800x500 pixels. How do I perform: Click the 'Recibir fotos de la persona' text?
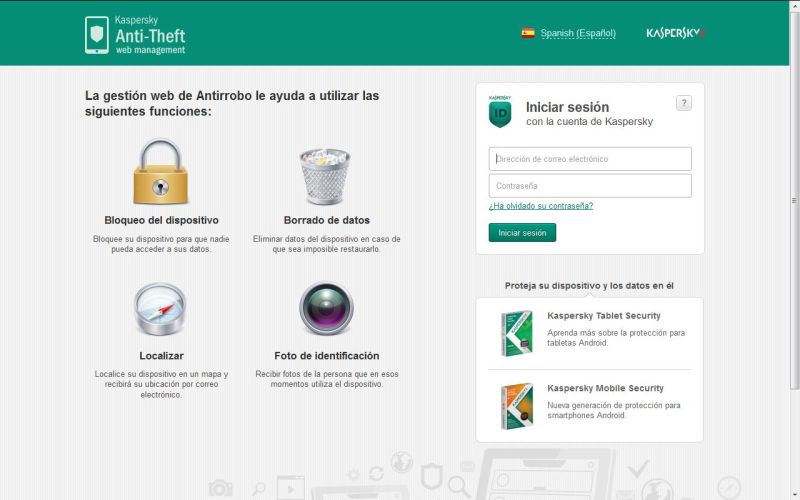[x=327, y=379]
